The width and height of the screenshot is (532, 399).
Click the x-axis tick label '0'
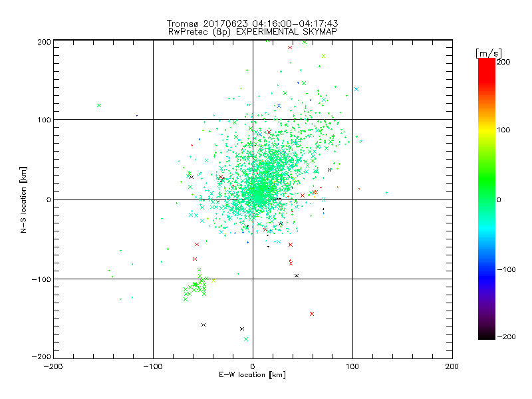(253, 366)
